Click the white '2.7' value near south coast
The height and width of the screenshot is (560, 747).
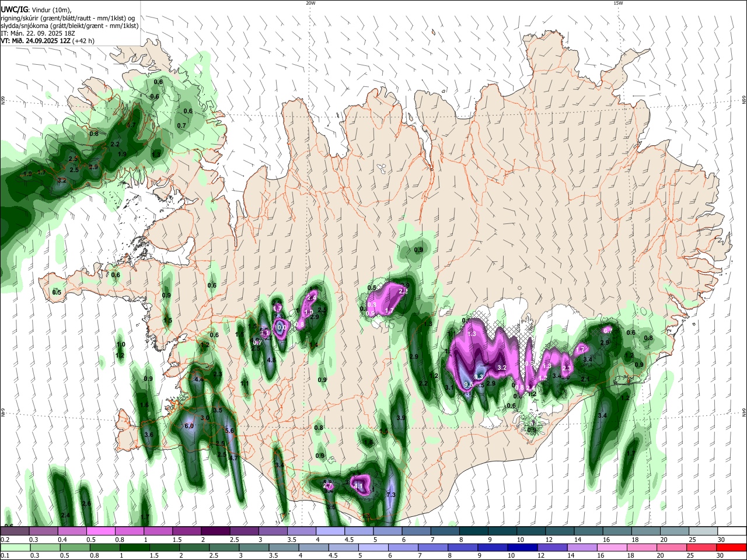click(327, 485)
